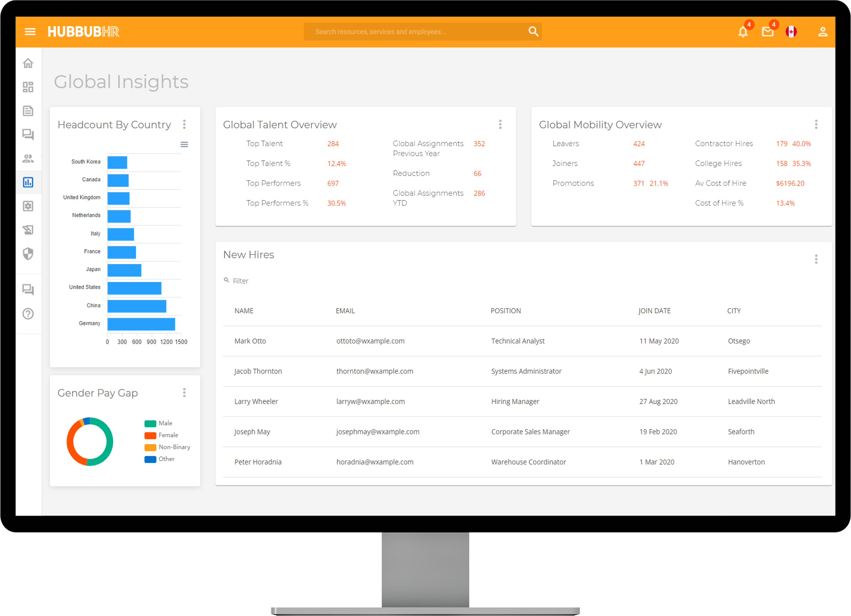This screenshot has height=616, width=851.
Task: Open Global Talent Overview kebab menu
Action: (500, 125)
